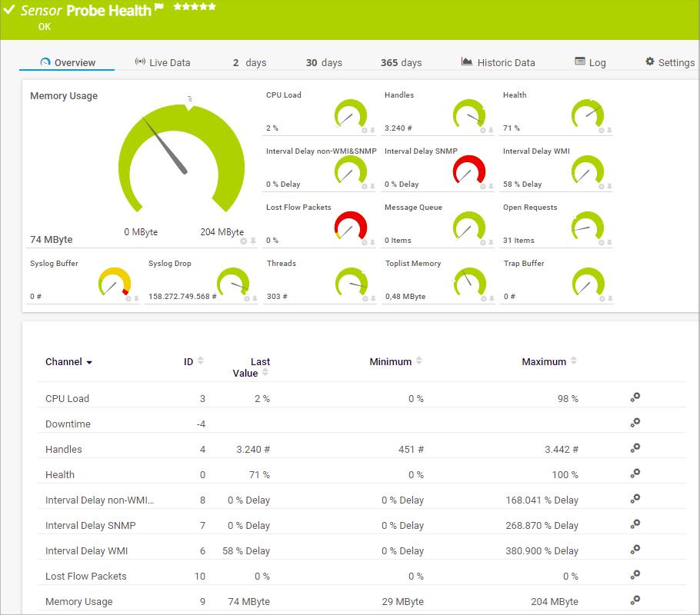Screen dimensions: 700x615
Task: Open gear settings on the Handles gauge
Action: pyautogui.click(x=483, y=131)
